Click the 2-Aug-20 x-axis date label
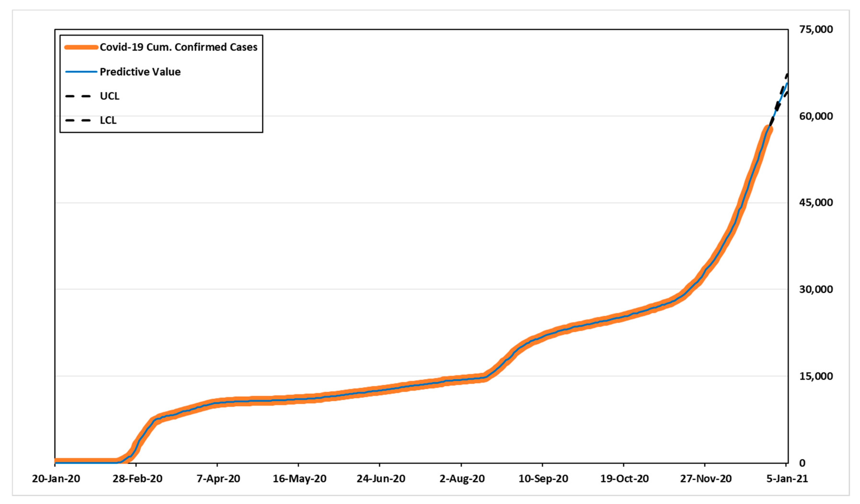This screenshot has width=860, height=504. [x=462, y=479]
